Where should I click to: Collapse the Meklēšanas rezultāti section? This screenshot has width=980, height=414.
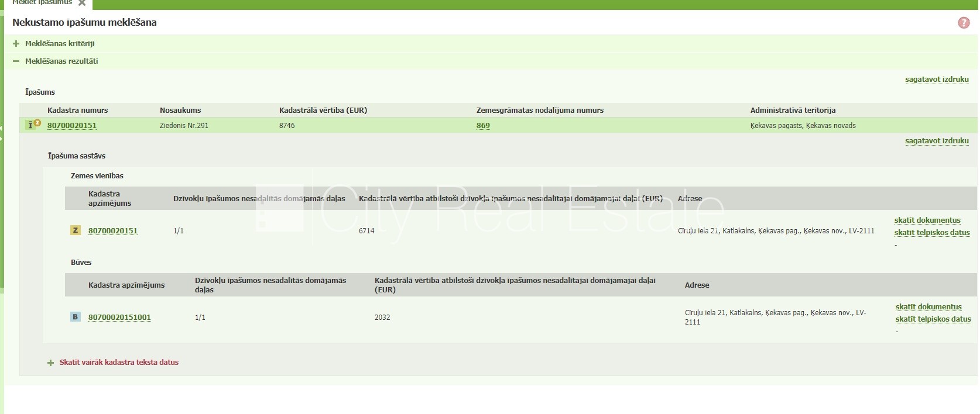pyautogui.click(x=16, y=61)
